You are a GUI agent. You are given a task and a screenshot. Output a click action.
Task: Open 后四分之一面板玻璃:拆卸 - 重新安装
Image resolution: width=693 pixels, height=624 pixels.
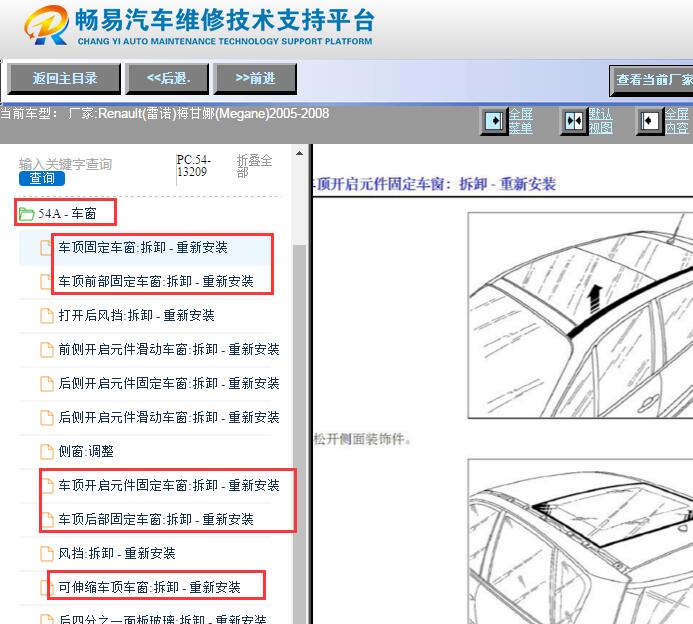click(163, 619)
